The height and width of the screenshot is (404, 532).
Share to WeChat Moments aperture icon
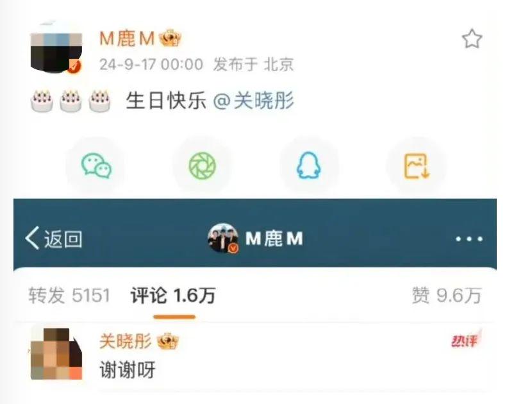point(203,166)
